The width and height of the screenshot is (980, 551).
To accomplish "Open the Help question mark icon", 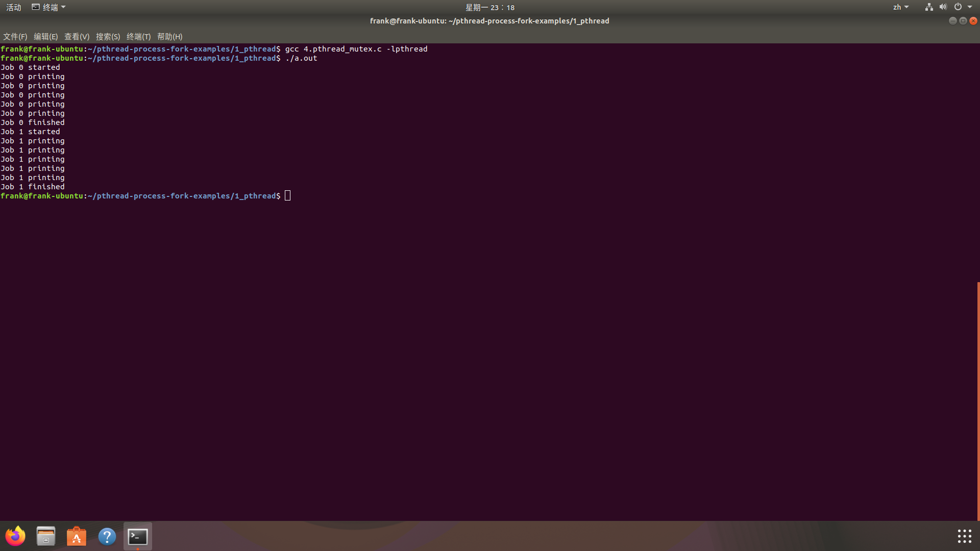I will [x=107, y=536].
